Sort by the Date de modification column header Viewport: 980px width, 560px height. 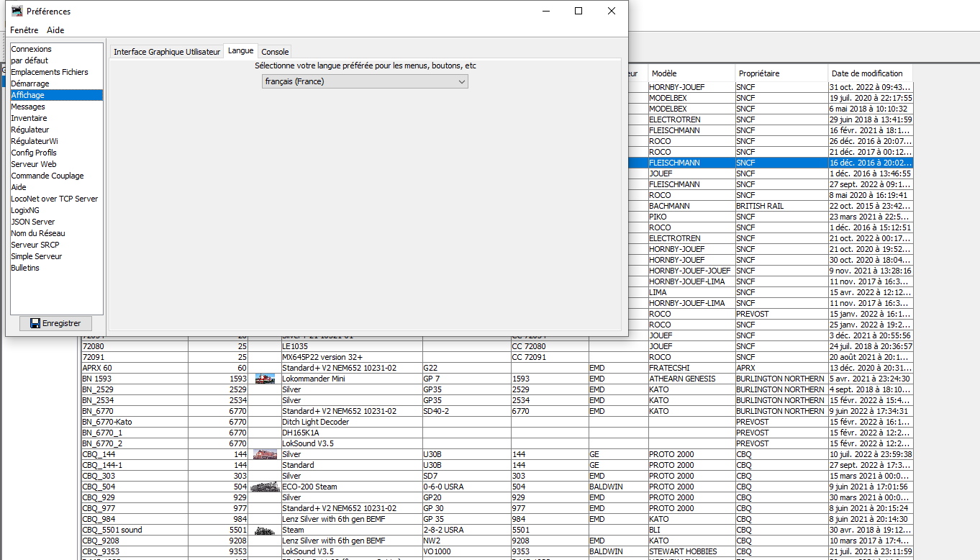click(871, 73)
